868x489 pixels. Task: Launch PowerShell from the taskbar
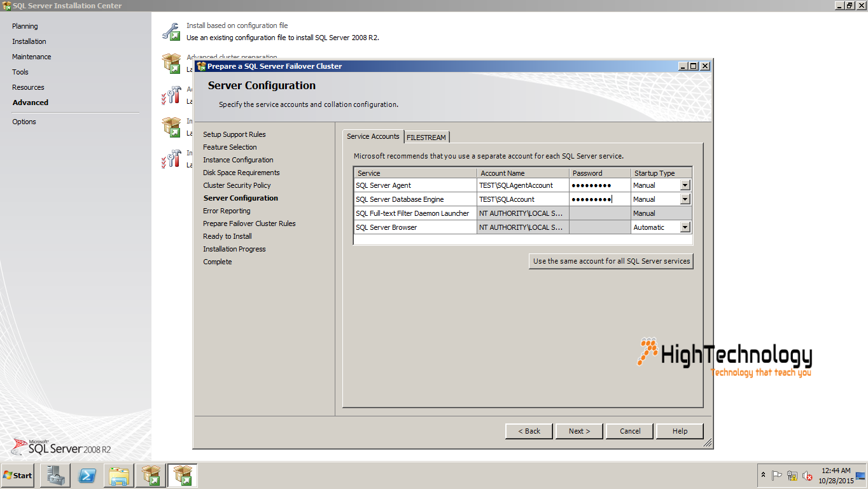(87, 476)
